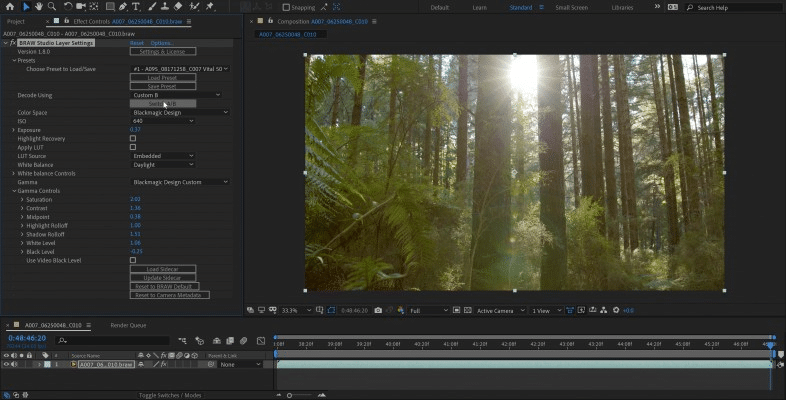Viewport: 786px width, 400px height.
Task: Select the Zoom magnifier tool
Action: point(51,7)
